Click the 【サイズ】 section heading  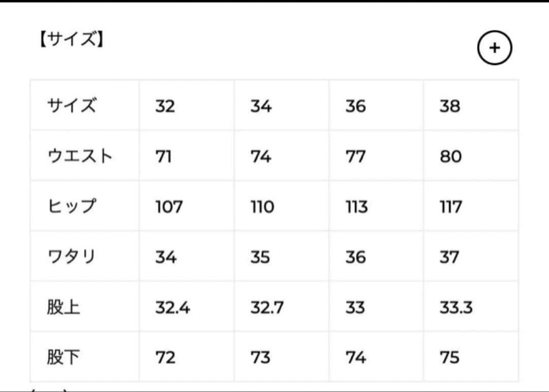pos(71,40)
